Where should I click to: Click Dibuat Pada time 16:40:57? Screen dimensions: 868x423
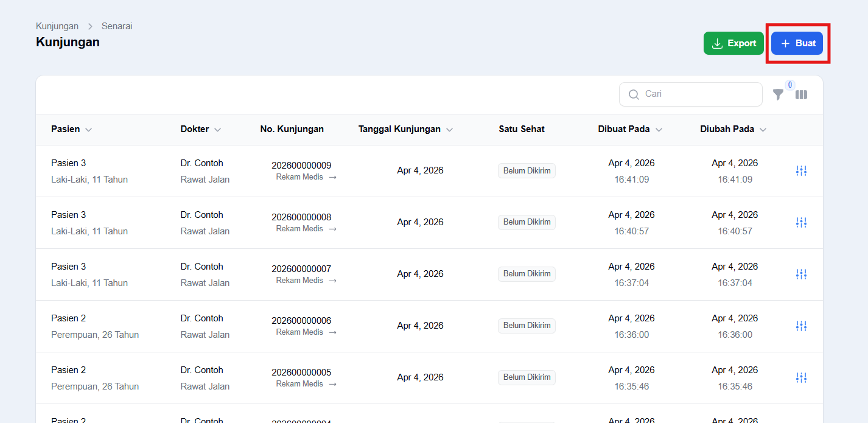(631, 231)
